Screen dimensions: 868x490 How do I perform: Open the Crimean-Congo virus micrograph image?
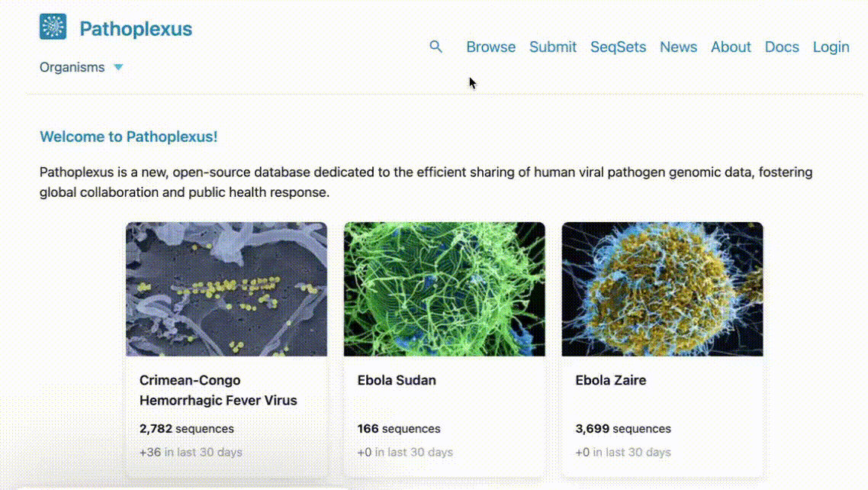[227, 289]
